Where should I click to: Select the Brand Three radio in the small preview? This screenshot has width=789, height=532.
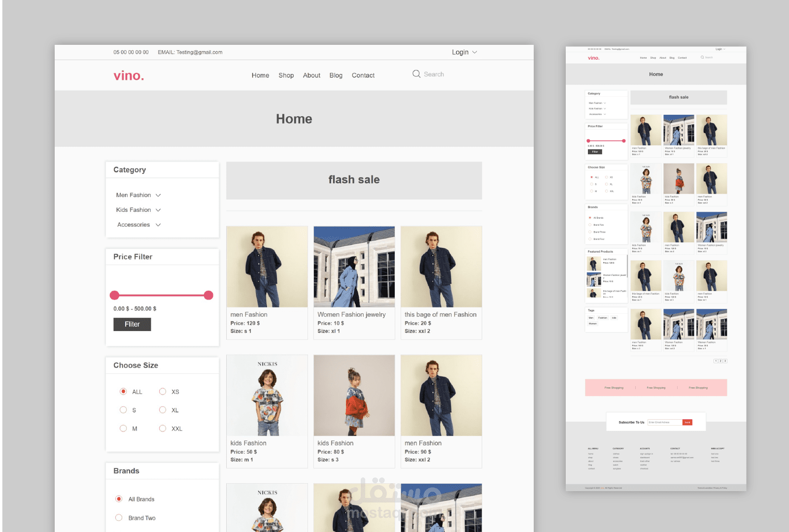[590, 232]
